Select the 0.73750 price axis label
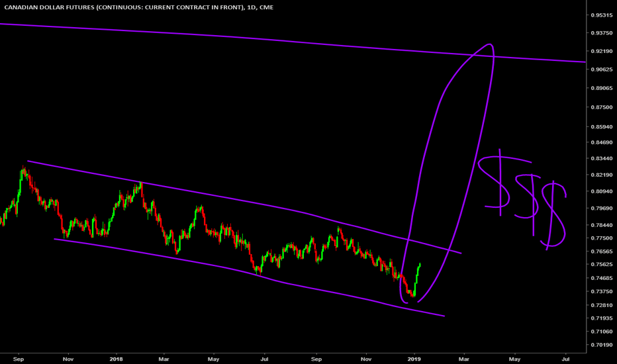617x364 pixels. click(x=602, y=292)
